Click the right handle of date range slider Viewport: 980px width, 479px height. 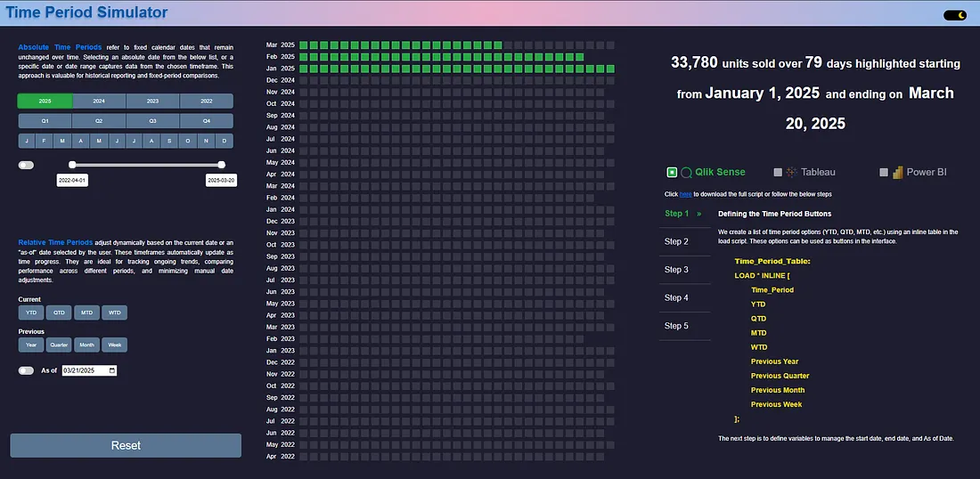(221, 165)
